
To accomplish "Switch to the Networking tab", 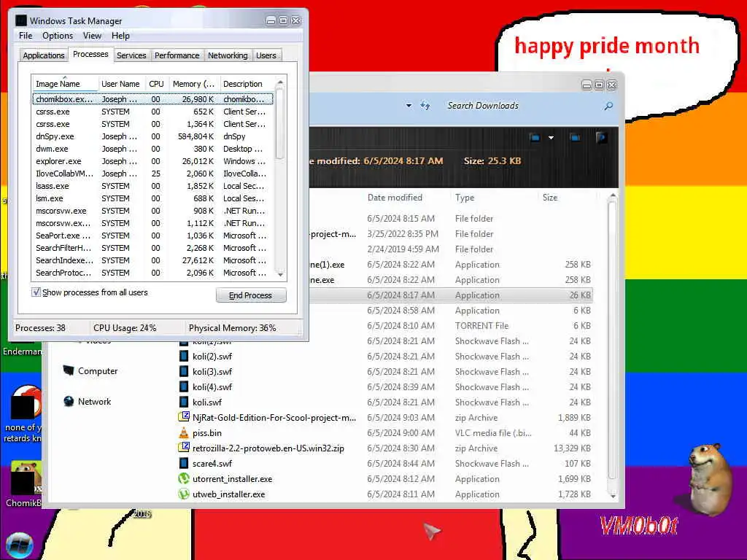I will coord(228,55).
